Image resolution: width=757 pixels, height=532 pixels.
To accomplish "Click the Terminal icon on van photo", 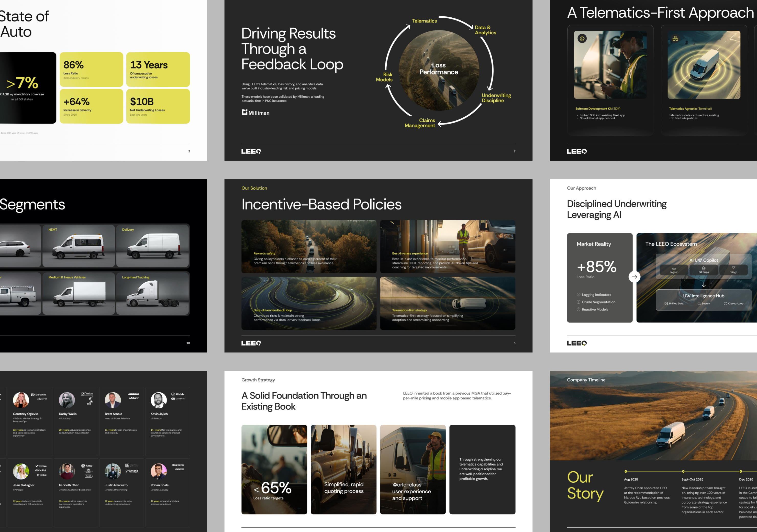I will coord(675,39).
